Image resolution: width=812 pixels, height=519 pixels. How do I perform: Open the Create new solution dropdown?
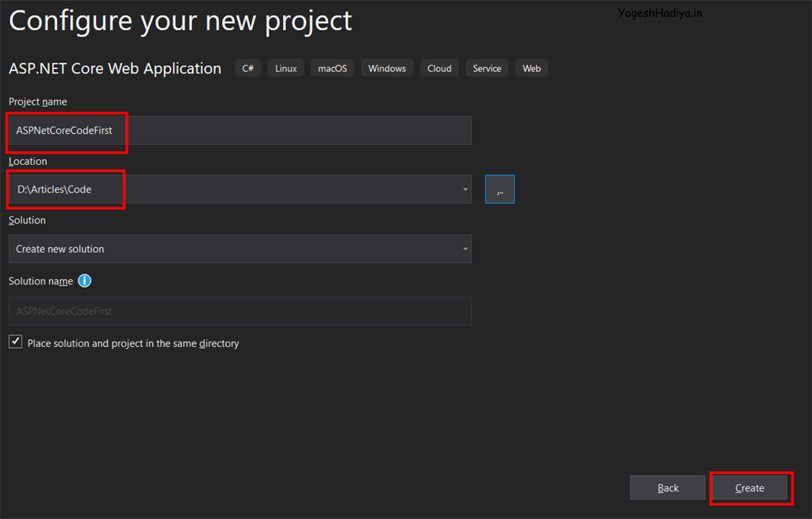pos(239,249)
